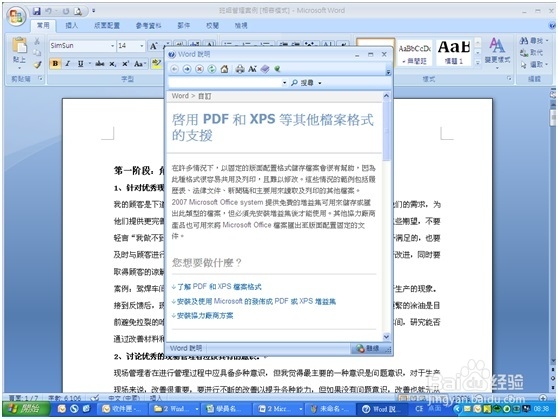Undo last action in quick access toolbar
The image size is (558, 419).
click(x=48, y=11)
